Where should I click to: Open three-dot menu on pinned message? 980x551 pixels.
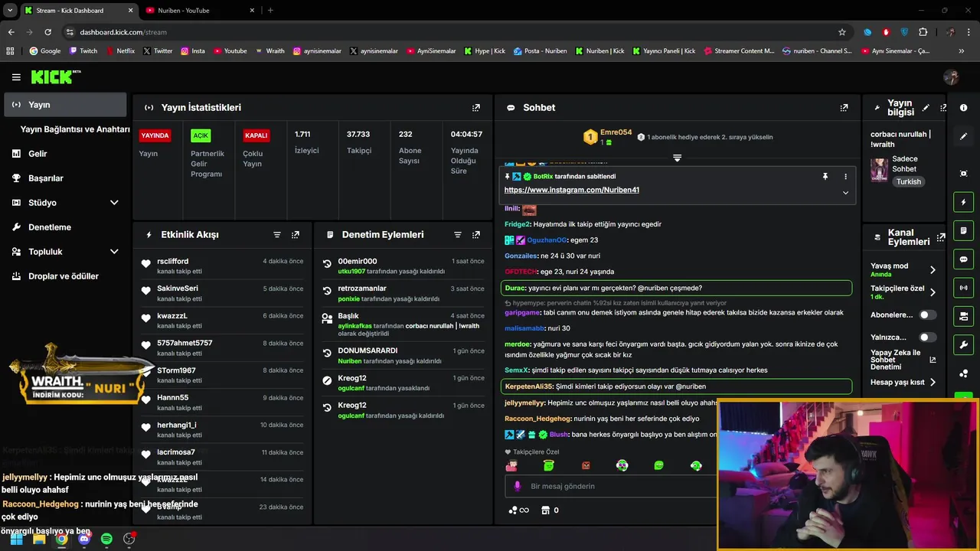tap(845, 176)
